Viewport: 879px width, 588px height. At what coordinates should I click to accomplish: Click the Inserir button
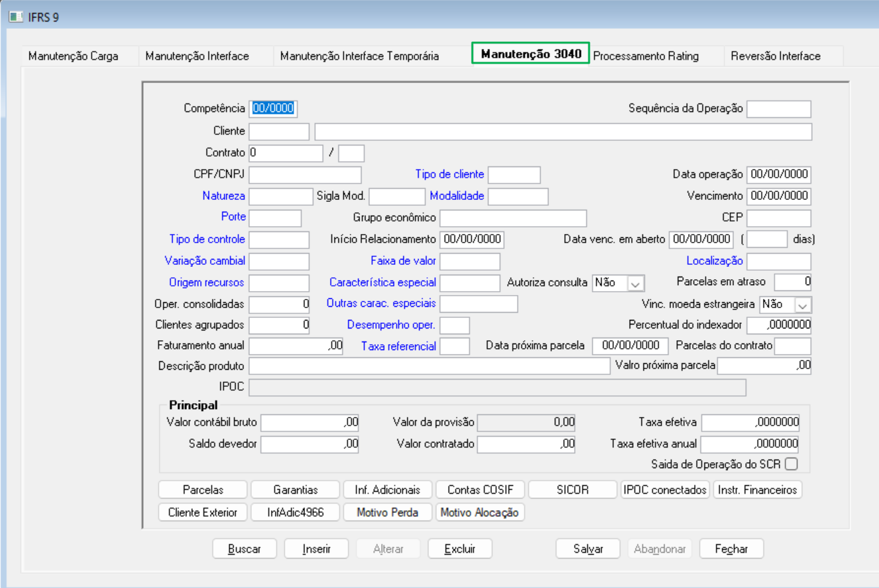click(316, 549)
